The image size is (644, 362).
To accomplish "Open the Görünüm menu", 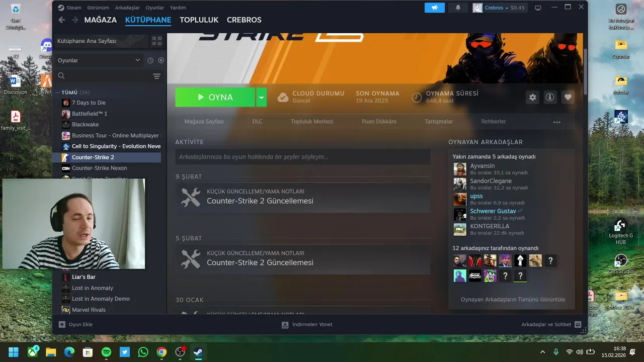I will coord(98,8).
